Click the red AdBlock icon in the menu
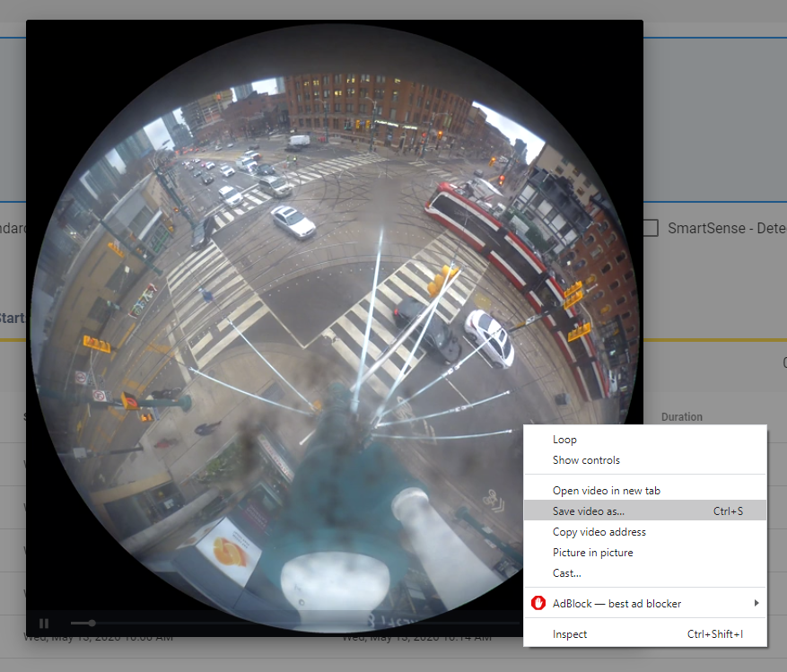Viewport: 787px width, 672px height. (x=538, y=604)
